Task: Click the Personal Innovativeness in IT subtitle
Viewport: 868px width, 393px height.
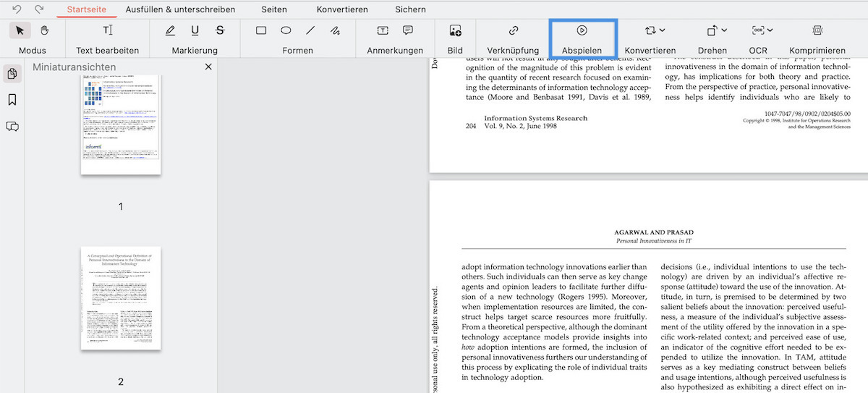Action: tap(654, 240)
